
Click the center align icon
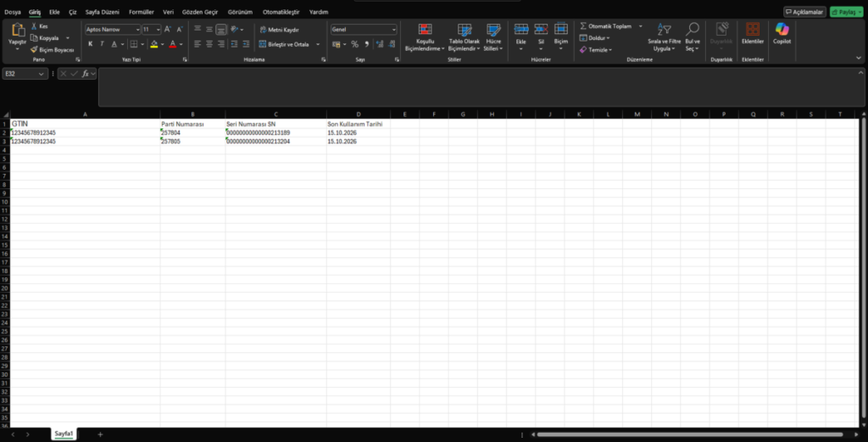pyautogui.click(x=209, y=44)
